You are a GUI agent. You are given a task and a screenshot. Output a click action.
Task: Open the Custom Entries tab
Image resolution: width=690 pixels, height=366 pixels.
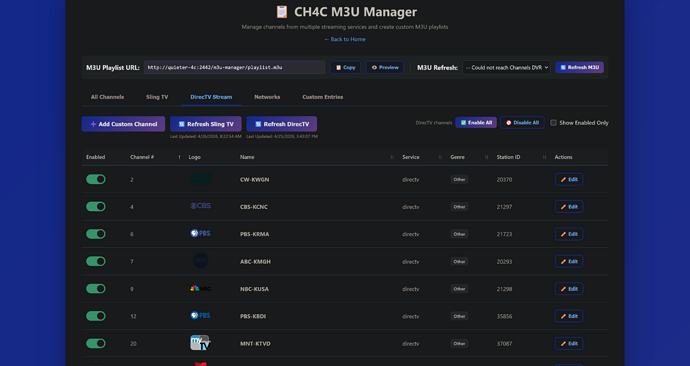323,97
